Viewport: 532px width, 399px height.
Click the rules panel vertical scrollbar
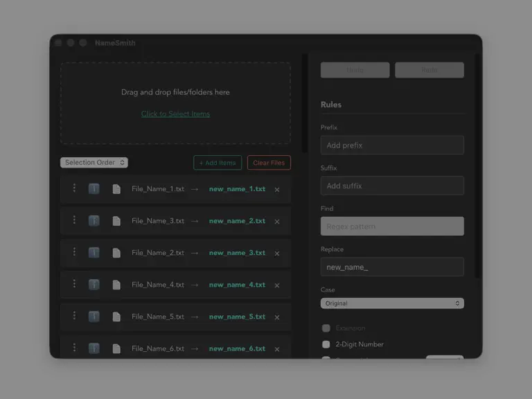click(478, 166)
